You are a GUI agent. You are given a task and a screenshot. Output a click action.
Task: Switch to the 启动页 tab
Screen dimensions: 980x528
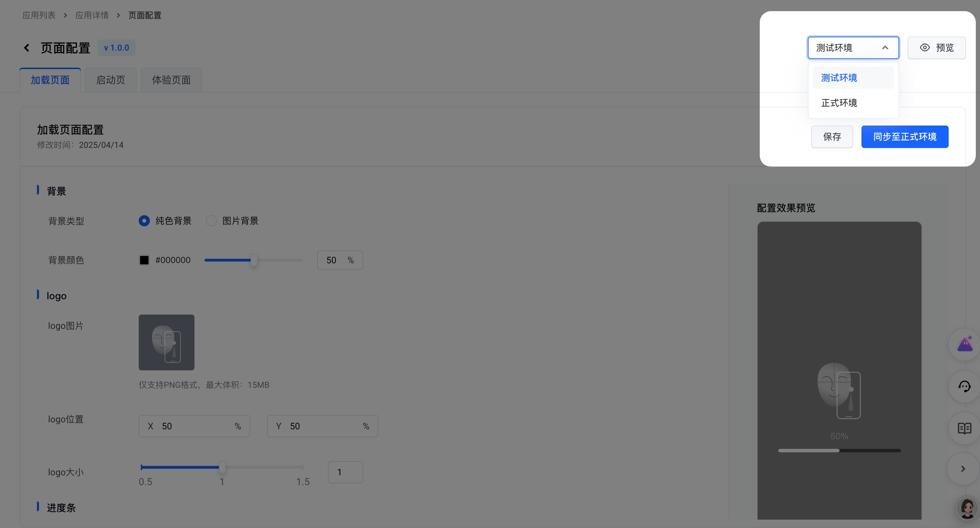point(110,80)
